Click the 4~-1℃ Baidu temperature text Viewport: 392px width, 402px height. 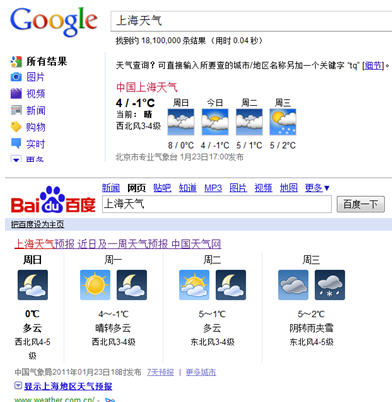pos(113,314)
